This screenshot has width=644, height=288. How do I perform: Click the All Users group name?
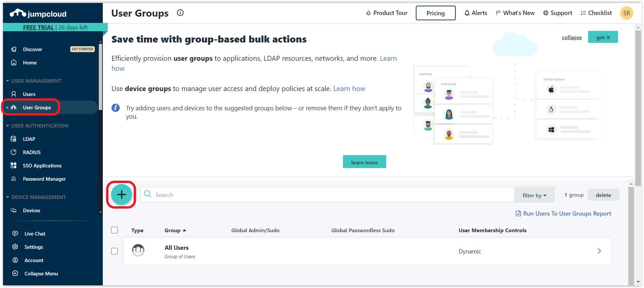tap(176, 247)
